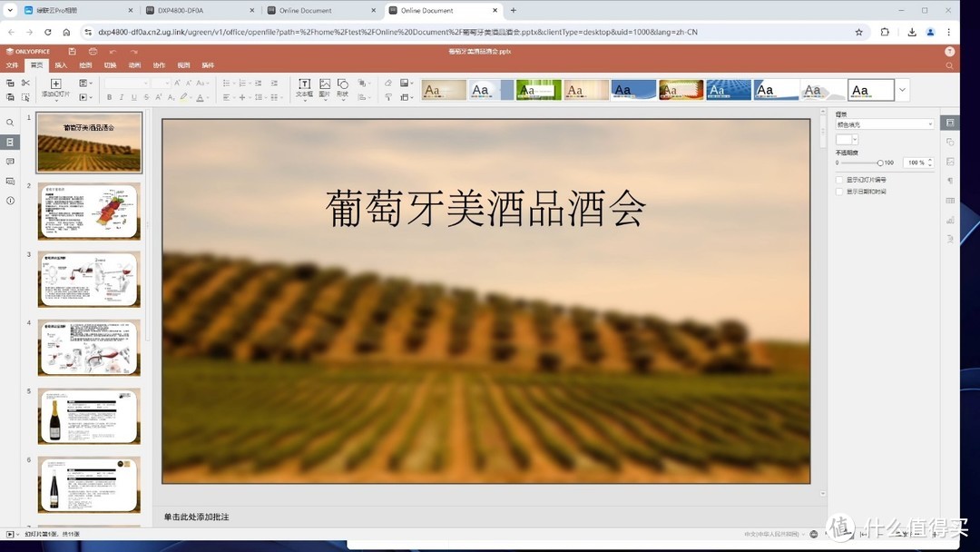The width and height of the screenshot is (980, 552).
Task: Open the Chat panel in the left sidebar
Action: coord(10,182)
